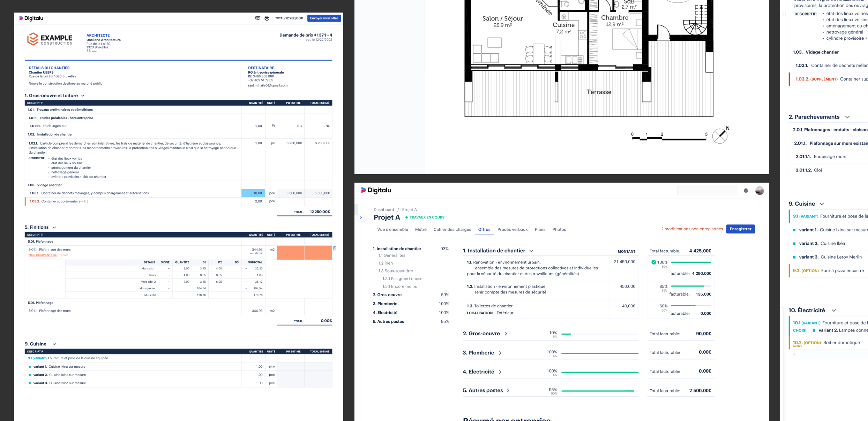Select 5. Autres postes 95% in the outline
Image resolution: width=868 pixels, height=421 pixels.
pyautogui.click(x=411, y=322)
